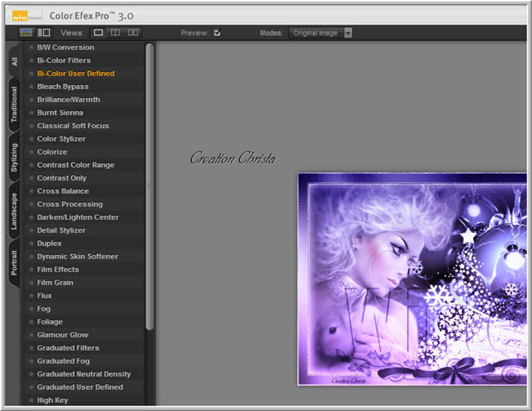The image size is (532, 411).
Task: Select the single image view icon
Action: click(x=98, y=33)
